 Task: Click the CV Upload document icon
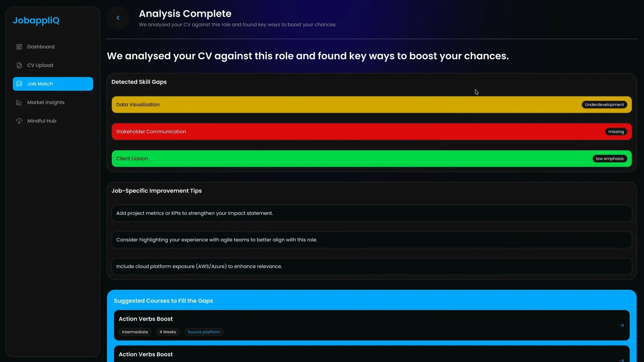click(19, 65)
